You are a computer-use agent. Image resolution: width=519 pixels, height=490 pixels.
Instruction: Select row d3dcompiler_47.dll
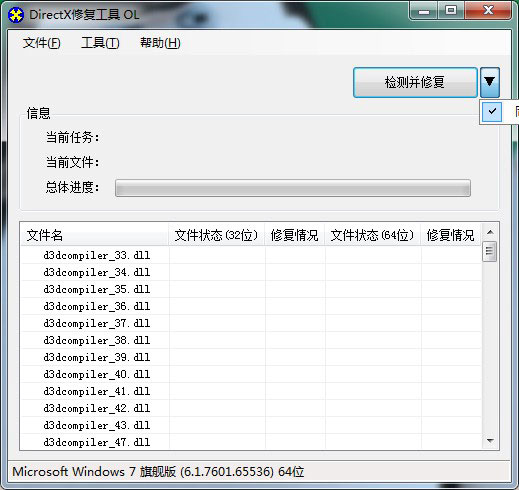tap(251, 442)
